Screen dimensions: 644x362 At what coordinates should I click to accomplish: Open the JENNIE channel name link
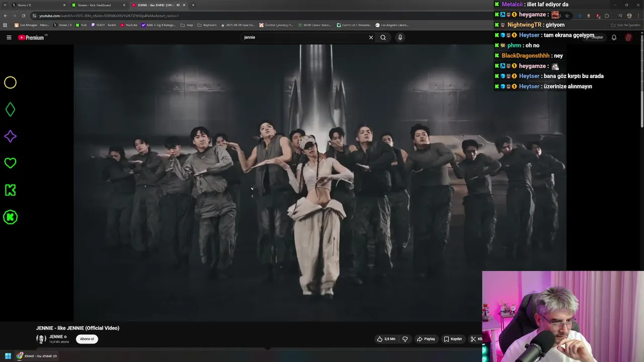pyautogui.click(x=56, y=337)
